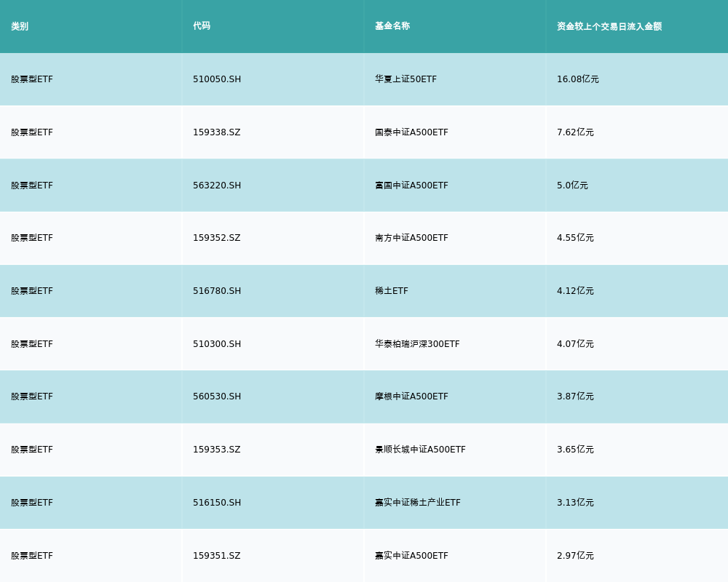Select inflow amount 4.55亿元
This screenshot has width=728, height=582.
[x=575, y=238]
